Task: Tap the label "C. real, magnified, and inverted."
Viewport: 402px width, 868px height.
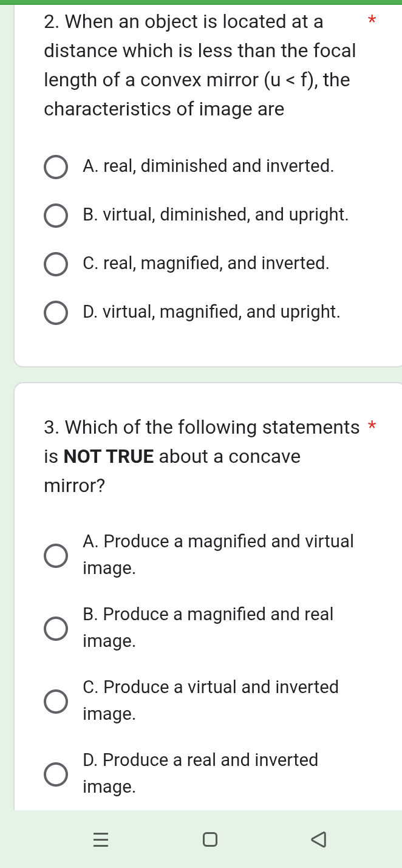Action: pos(206,263)
